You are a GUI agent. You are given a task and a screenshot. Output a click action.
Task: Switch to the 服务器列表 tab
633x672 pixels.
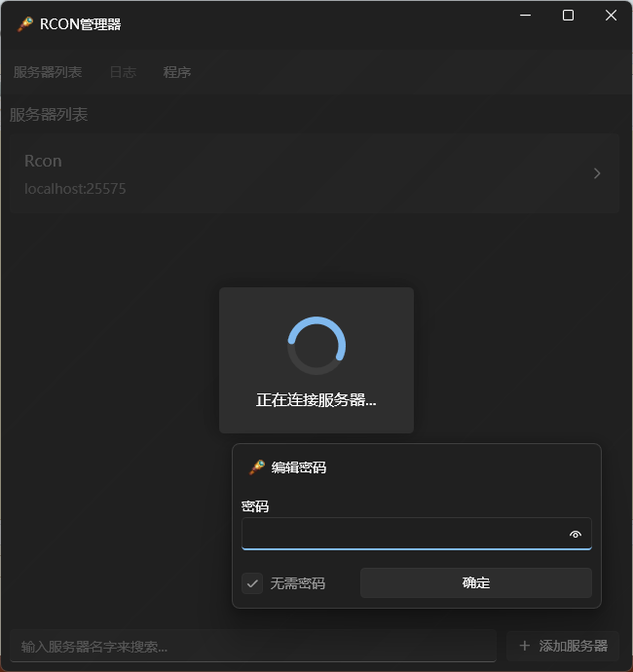48,72
